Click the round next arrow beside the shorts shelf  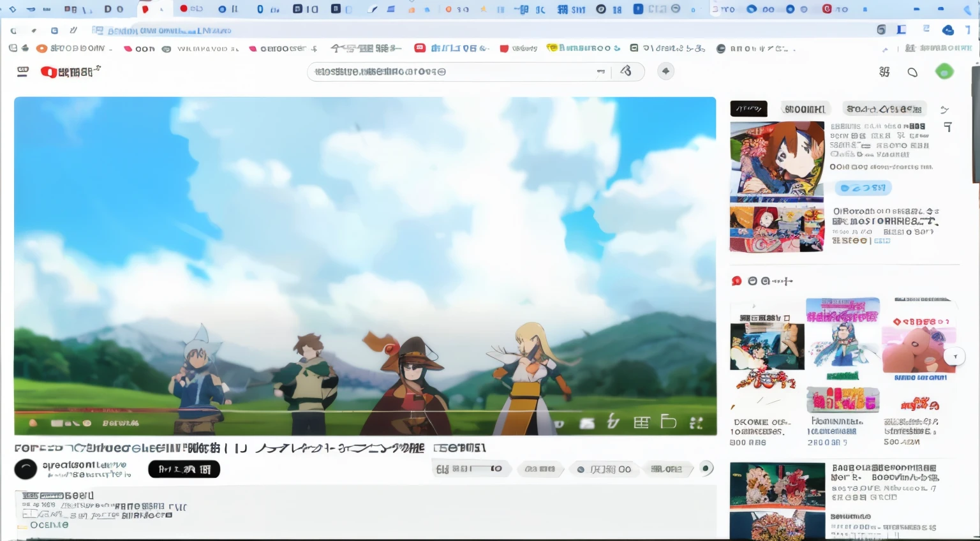(955, 357)
